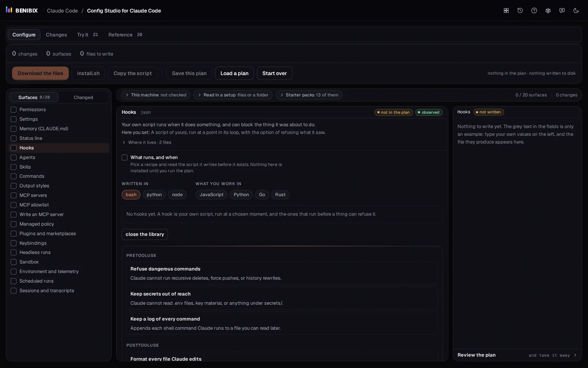Image resolution: width=588 pixels, height=368 pixels.
Task: Click the install.sh button
Action: pyautogui.click(x=88, y=73)
